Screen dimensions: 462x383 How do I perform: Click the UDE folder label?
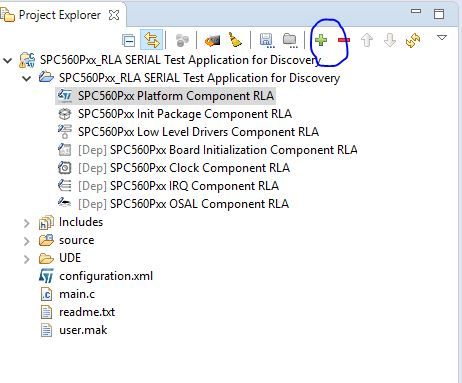[x=70, y=258]
